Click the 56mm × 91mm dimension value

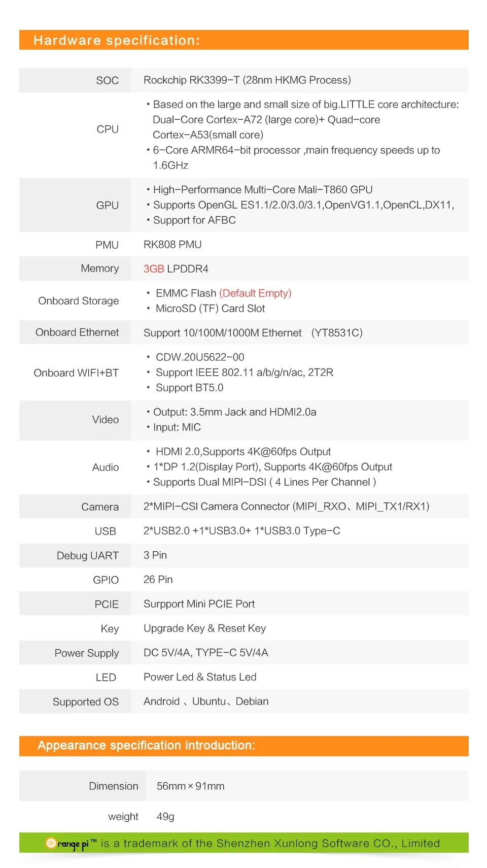(190, 786)
